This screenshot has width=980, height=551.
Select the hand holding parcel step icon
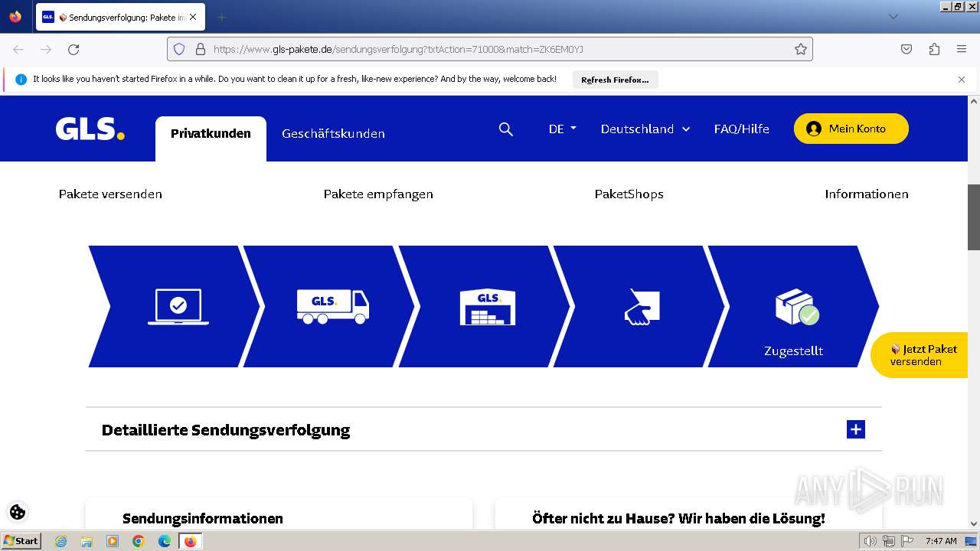point(642,307)
